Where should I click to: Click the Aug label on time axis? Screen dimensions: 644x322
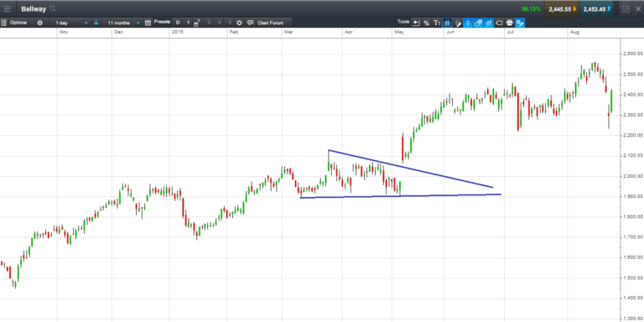pyautogui.click(x=574, y=32)
